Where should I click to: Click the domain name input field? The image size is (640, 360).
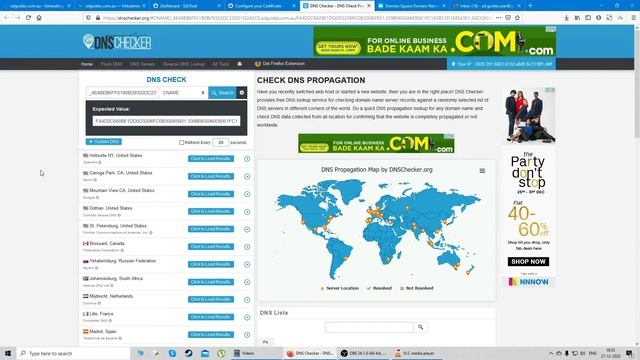pyautogui.click(x=122, y=93)
